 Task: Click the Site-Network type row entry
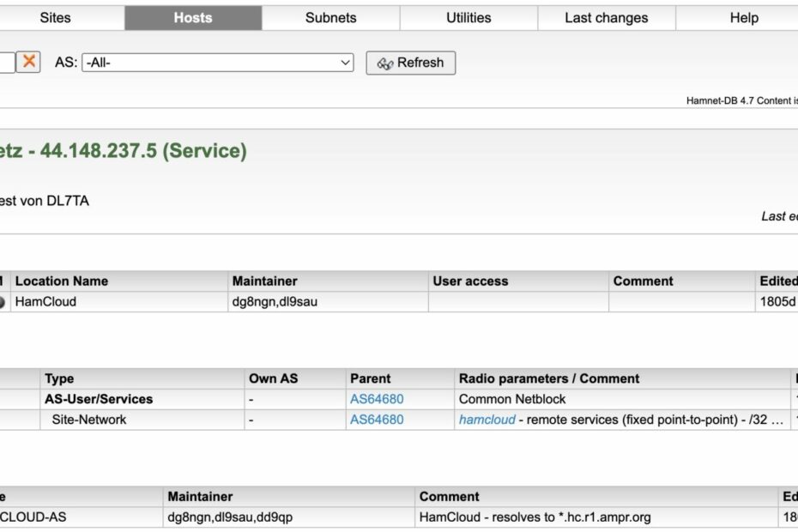click(x=89, y=420)
